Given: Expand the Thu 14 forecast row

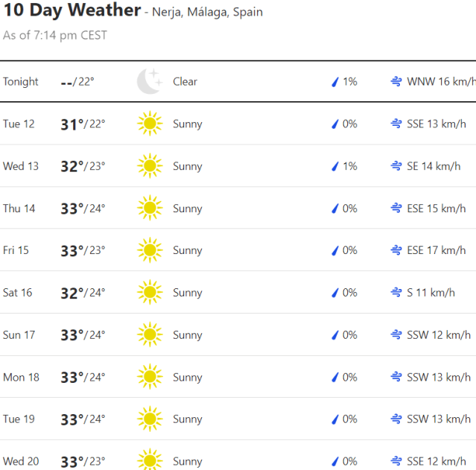Looking at the screenshot, I should point(238,209).
